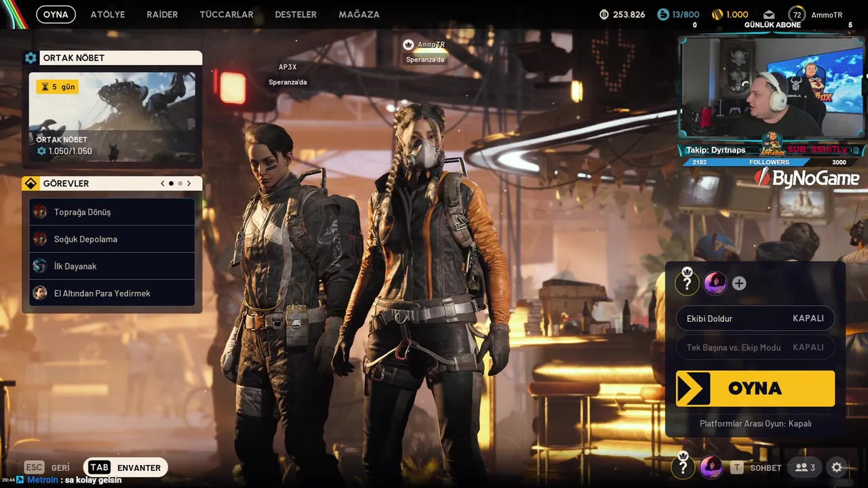The image size is (868, 488).
Task: Click the Toprağa Dönüş quest giver portrait
Action: [40, 212]
